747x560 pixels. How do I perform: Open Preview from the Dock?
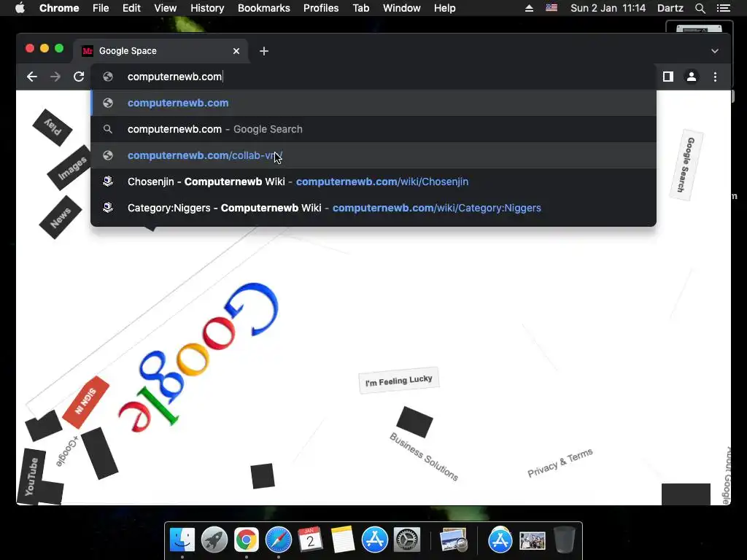[453, 540]
